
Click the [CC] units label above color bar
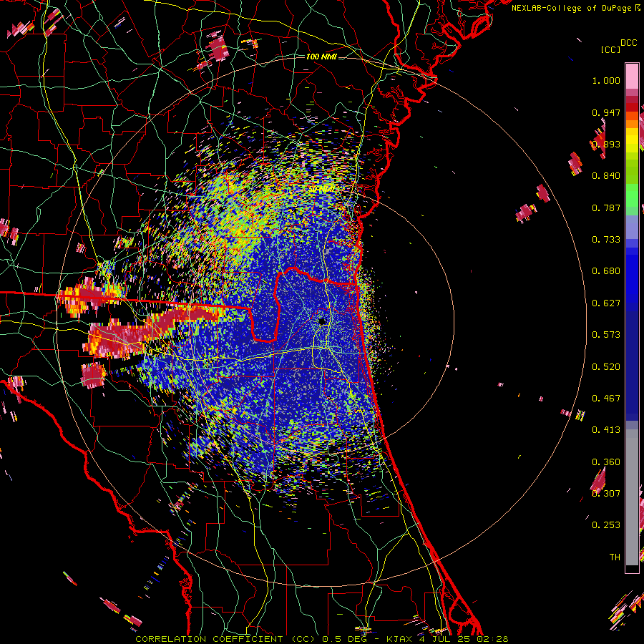[610, 49]
